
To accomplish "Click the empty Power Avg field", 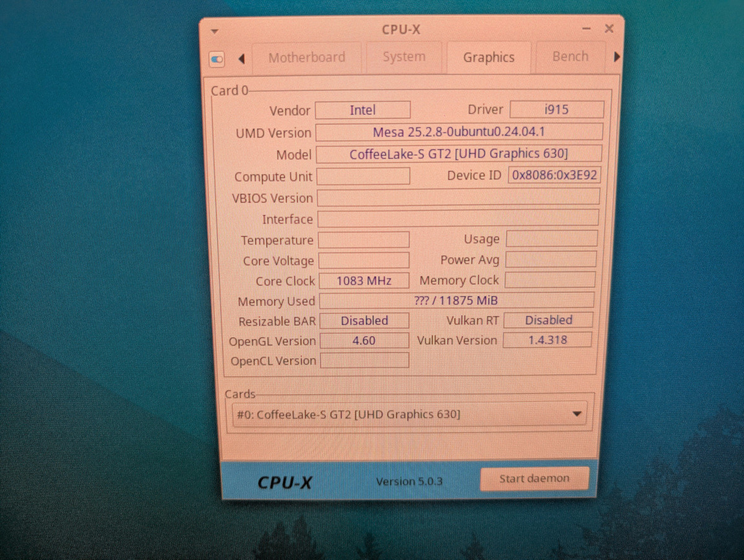I will (551, 259).
